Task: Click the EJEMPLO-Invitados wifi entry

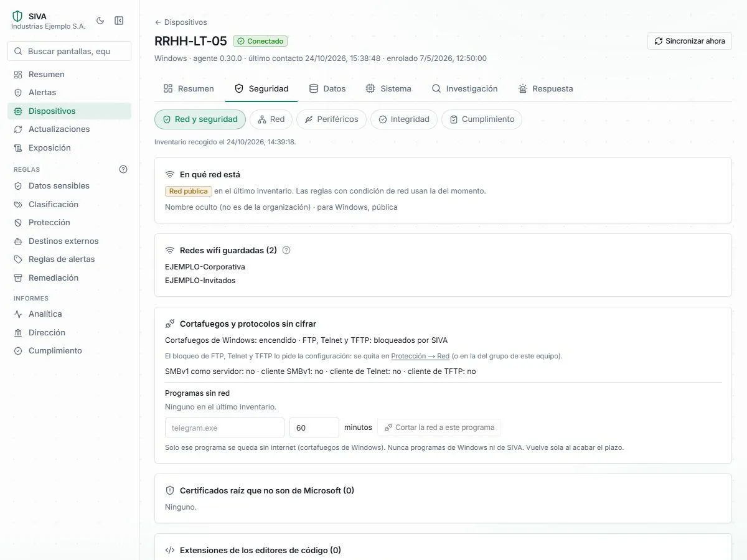Action: [x=200, y=281]
